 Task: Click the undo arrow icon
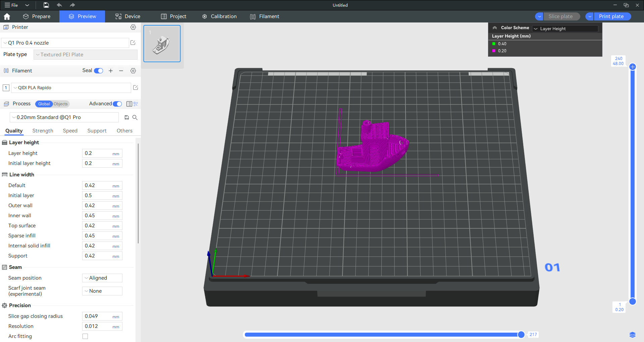click(59, 5)
